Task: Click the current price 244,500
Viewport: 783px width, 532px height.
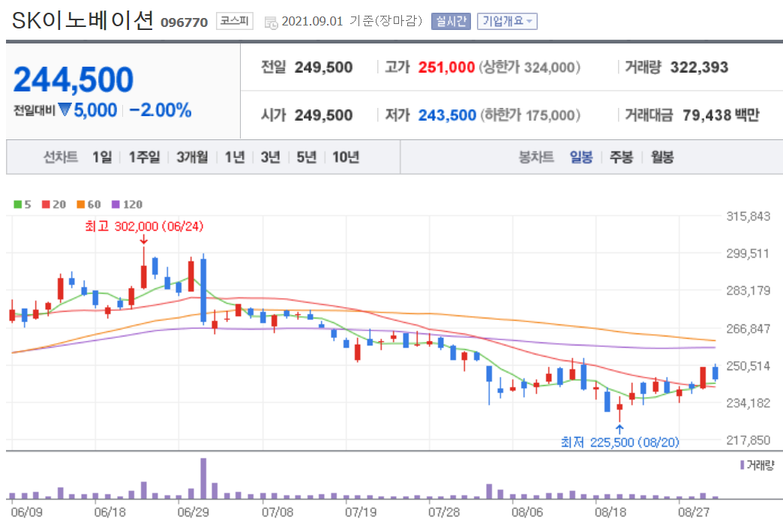Action: click(73, 80)
